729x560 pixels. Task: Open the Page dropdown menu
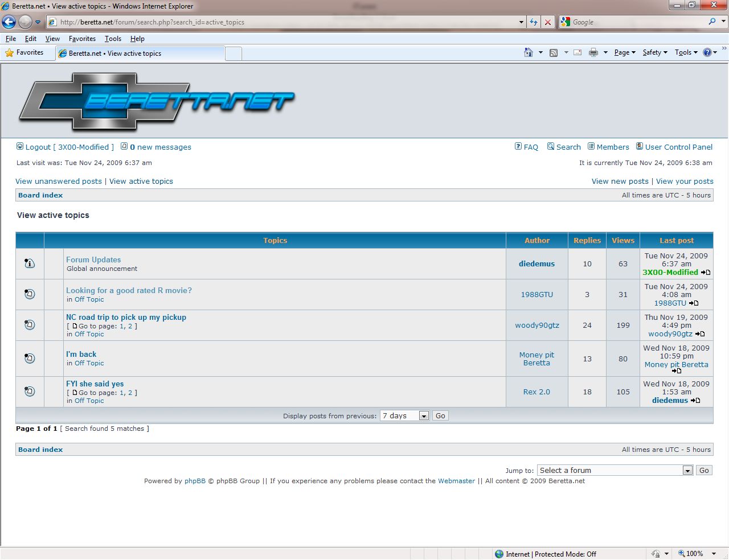624,52
